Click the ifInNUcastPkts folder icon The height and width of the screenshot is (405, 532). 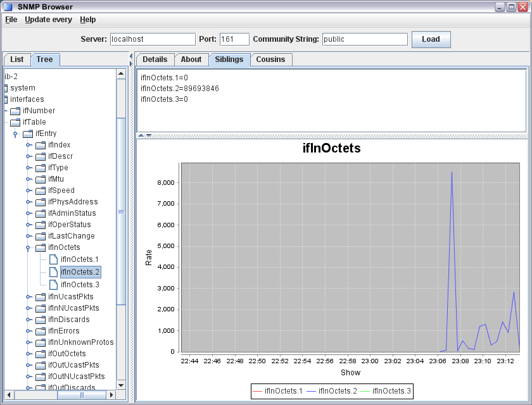pos(41,308)
